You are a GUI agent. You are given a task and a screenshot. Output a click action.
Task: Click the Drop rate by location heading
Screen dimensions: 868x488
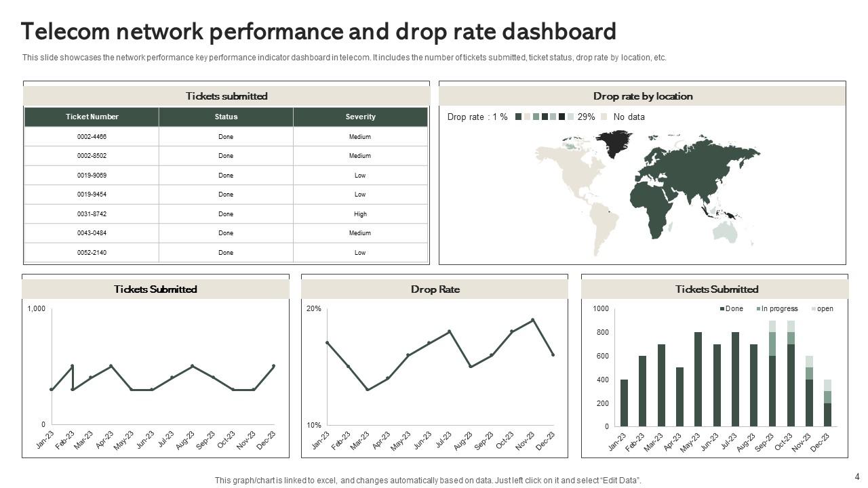[x=642, y=96]
